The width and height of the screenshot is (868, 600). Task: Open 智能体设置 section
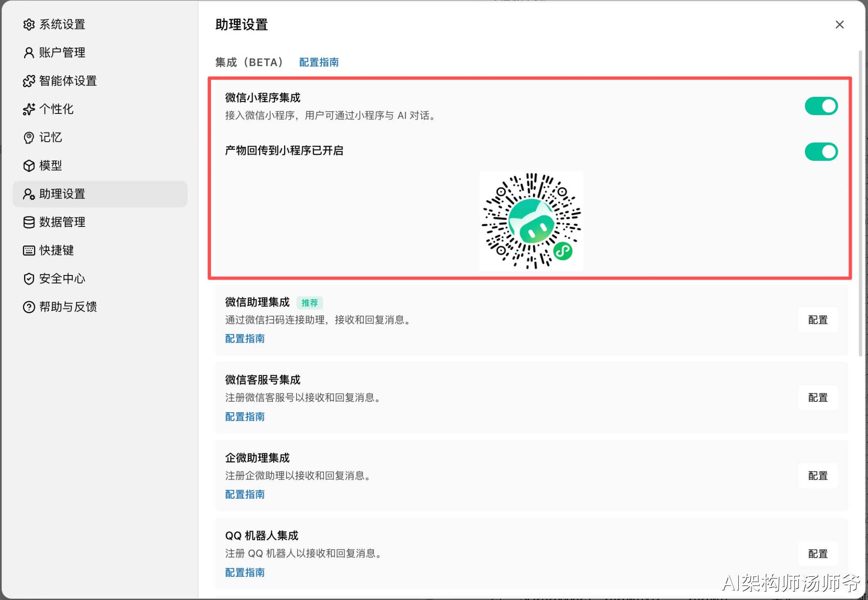(x=100, y=81)
